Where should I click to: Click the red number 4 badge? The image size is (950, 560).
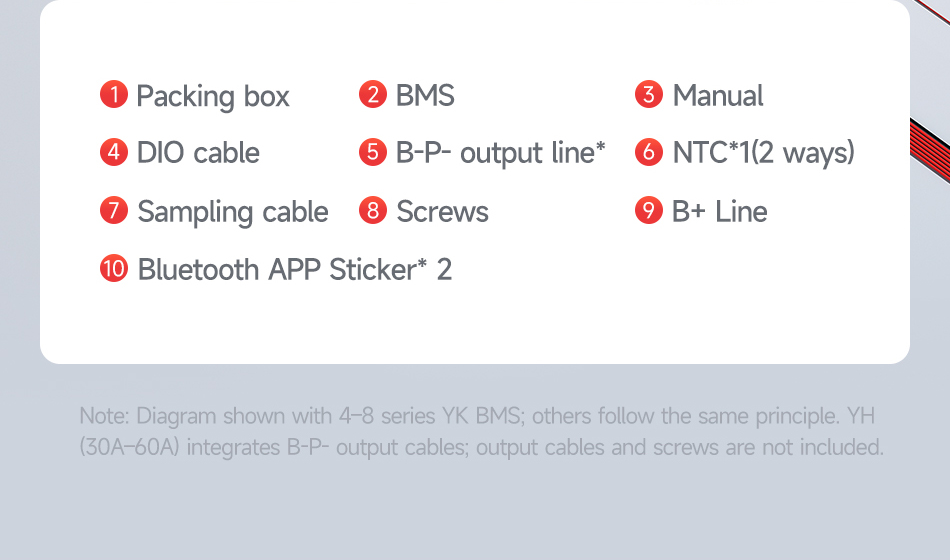pos(114,152)
